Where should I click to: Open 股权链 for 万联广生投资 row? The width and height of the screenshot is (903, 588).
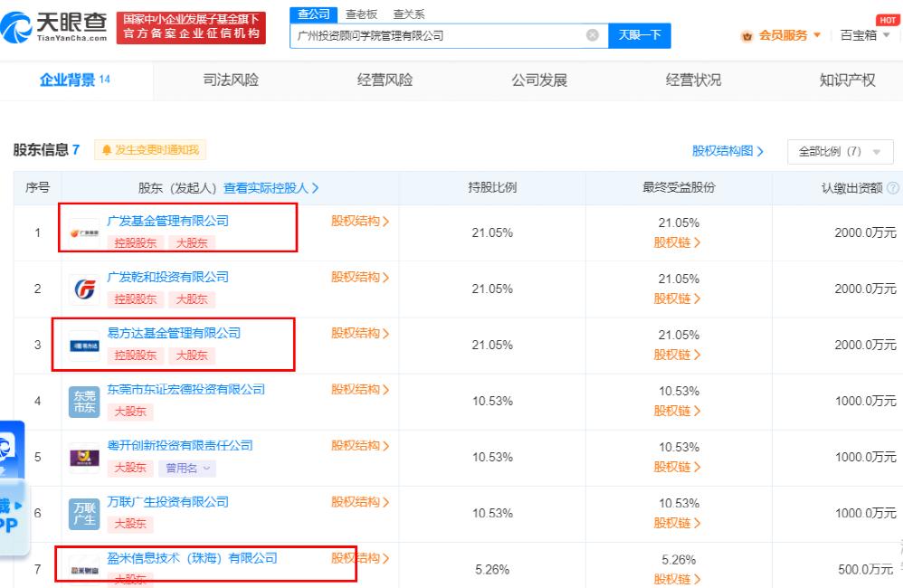[677, 523]
